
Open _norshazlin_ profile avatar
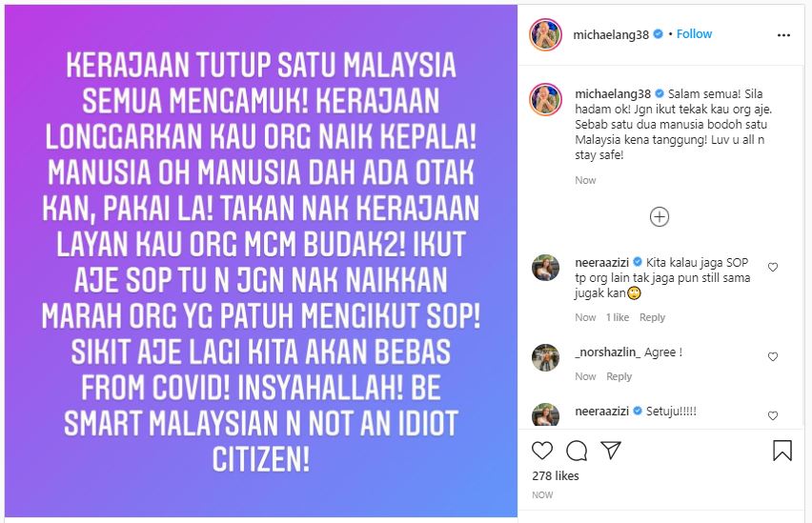click(545, 357)
